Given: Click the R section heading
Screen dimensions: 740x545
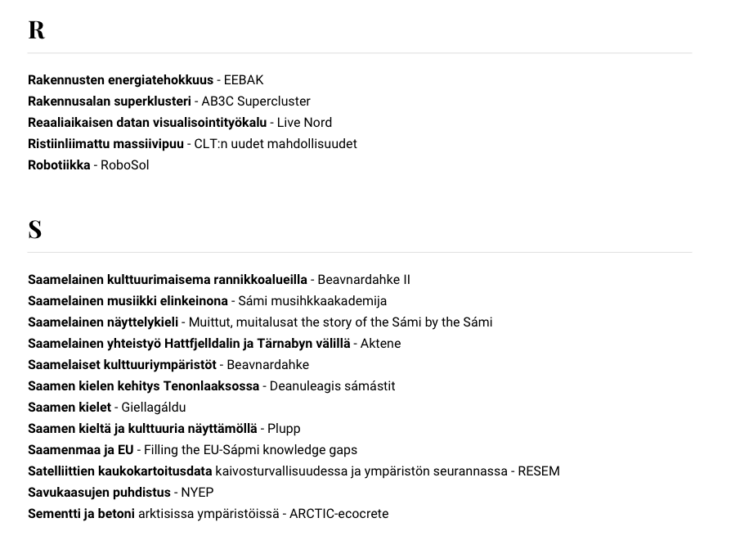Looking at the screenshot, I should click(x=36, y=30).
